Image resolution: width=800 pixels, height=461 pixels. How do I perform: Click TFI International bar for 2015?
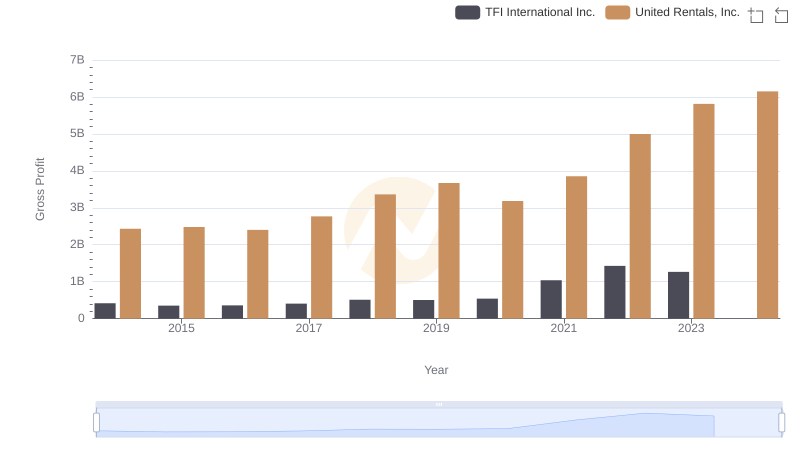pyautogui.click(x=169, y=312)
